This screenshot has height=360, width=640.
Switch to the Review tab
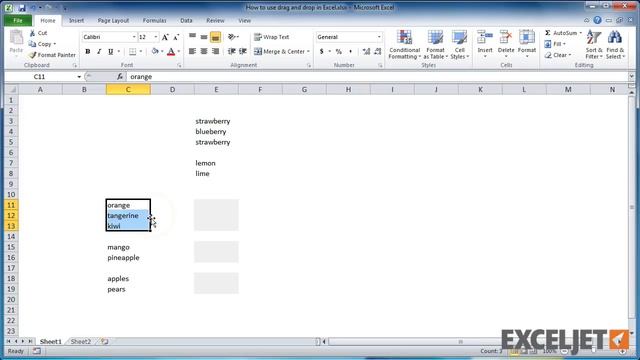pos(215,20)
